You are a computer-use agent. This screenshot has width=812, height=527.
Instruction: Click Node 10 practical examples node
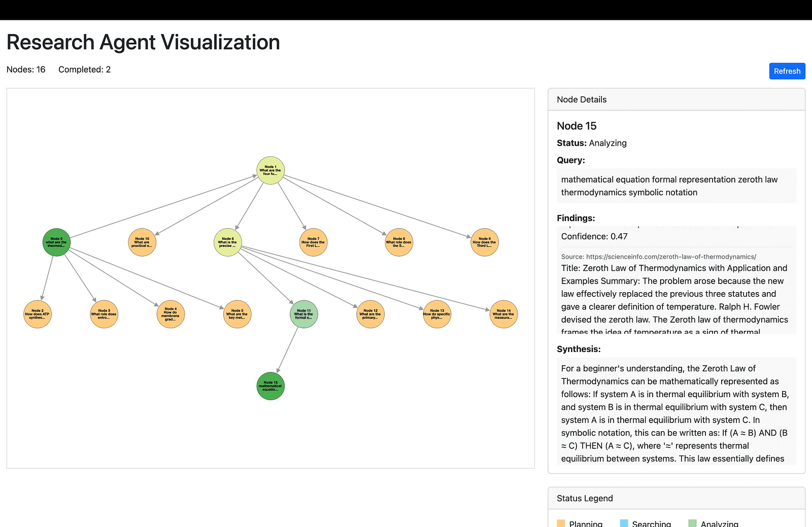142,242
